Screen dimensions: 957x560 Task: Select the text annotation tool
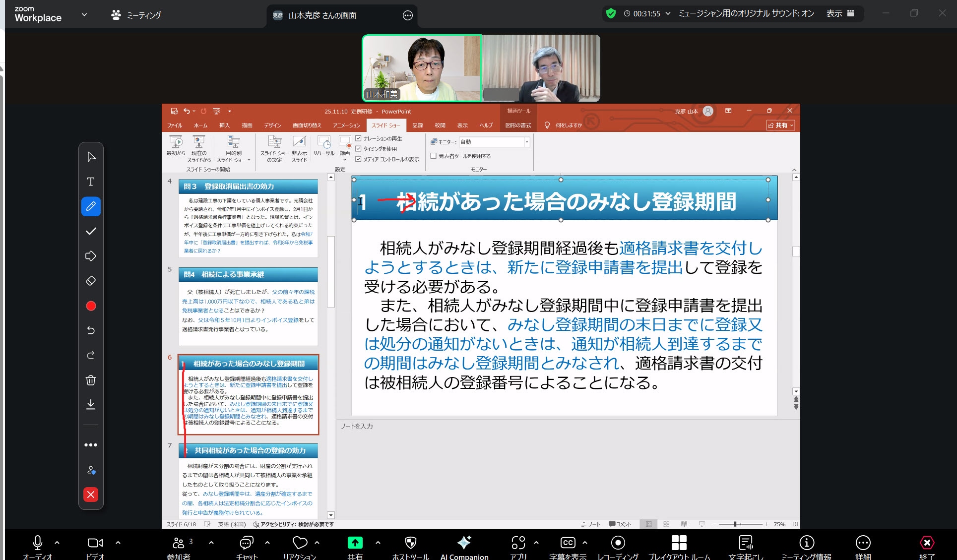click(x=91, y=182)
